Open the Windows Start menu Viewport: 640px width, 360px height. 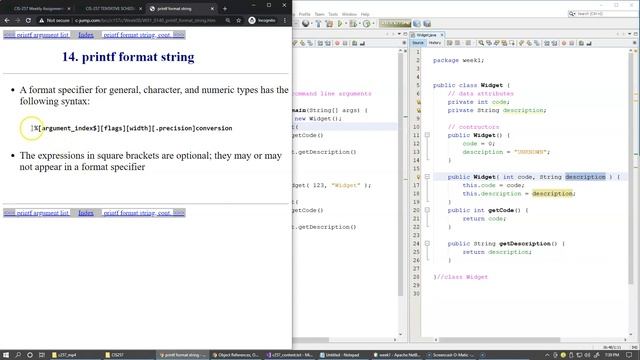(x=6, y=355)
